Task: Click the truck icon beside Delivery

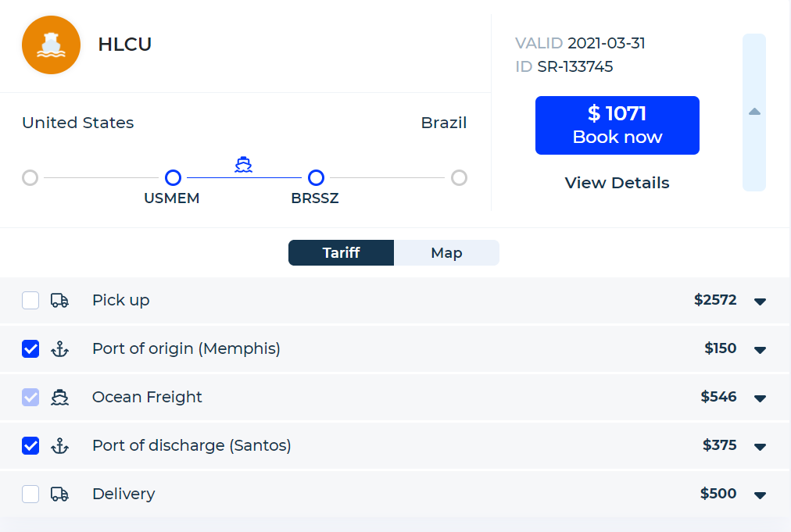Action: point(59,495)
